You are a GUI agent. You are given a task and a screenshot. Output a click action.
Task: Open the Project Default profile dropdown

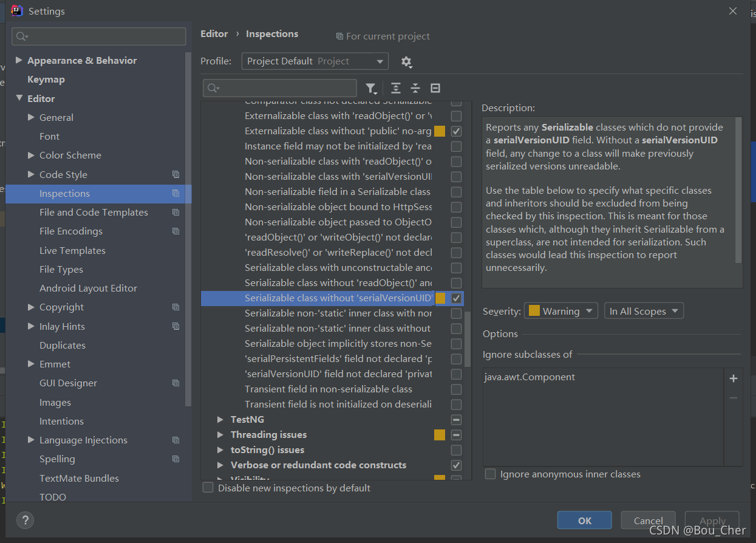tap(315, 61)
